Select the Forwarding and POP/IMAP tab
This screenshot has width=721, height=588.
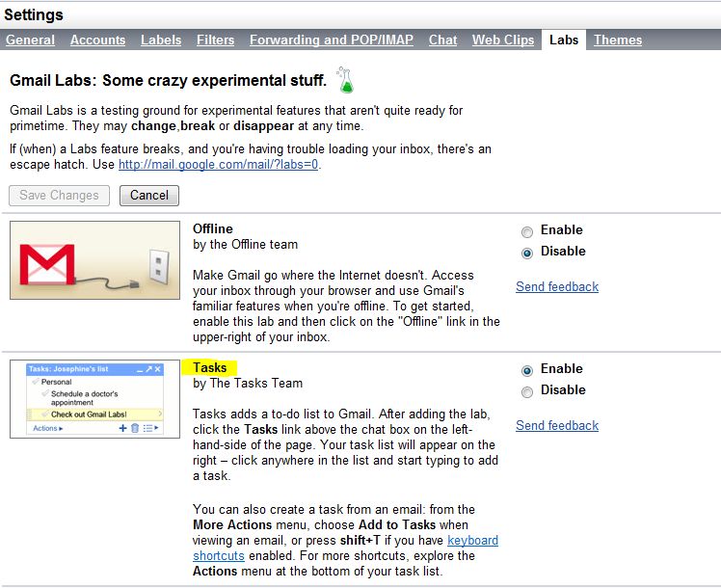[x=332, y=40]
